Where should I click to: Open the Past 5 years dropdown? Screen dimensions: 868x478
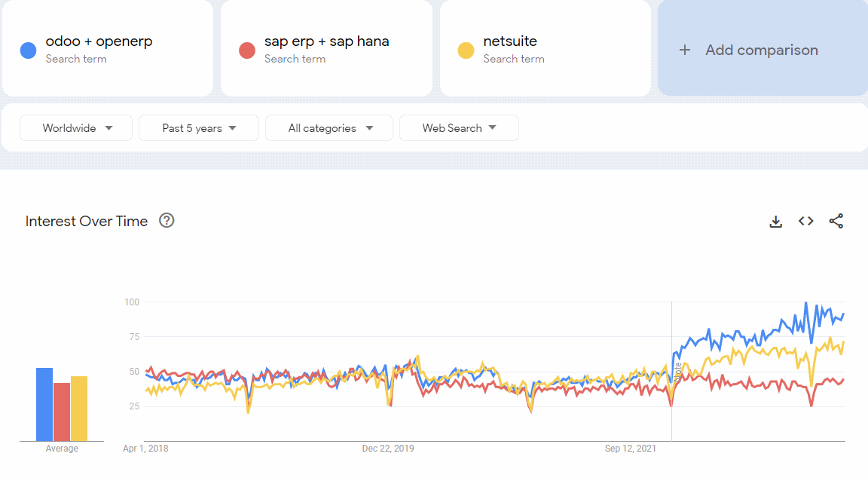tap(199, 128)
